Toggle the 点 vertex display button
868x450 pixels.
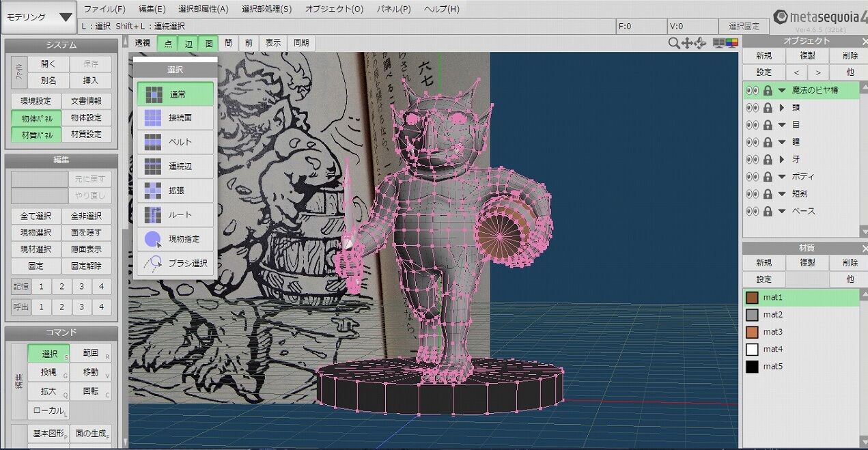pos(167,43)
